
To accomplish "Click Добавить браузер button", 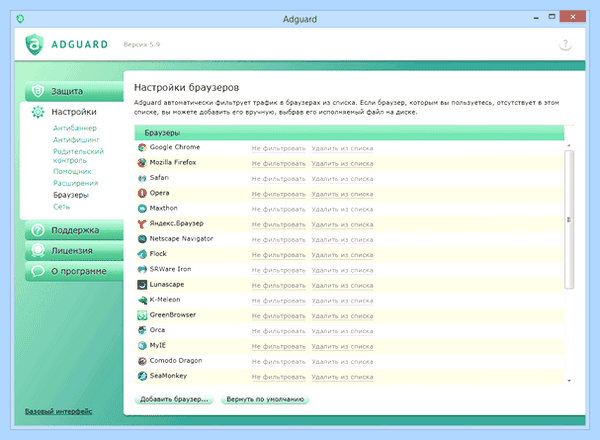I will [x=174, y=399].
